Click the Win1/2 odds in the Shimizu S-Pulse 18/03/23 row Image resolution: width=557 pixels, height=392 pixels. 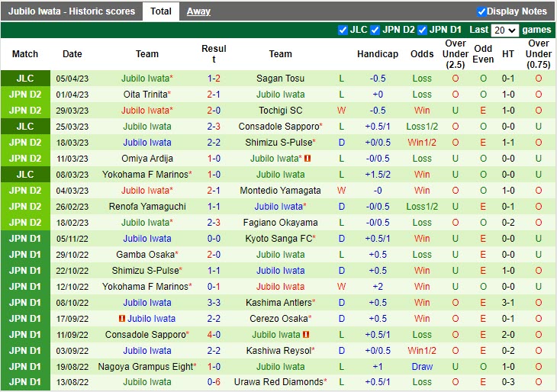422,143
